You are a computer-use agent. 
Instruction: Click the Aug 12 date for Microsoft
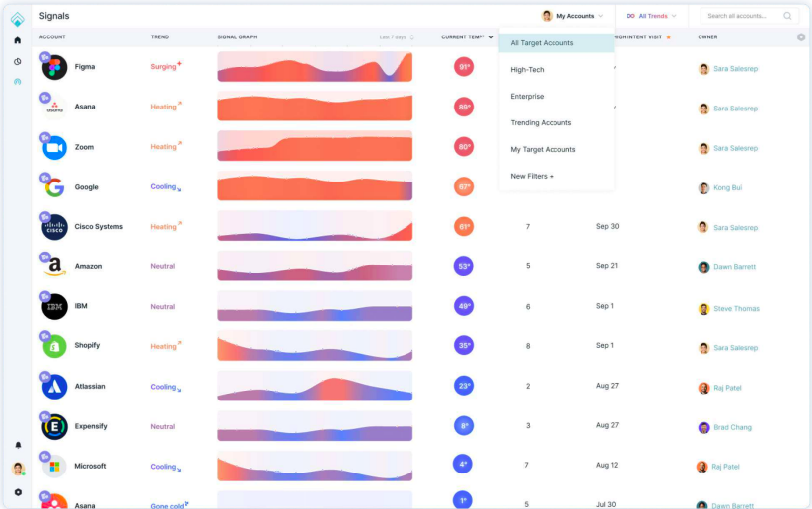point(607,465)
